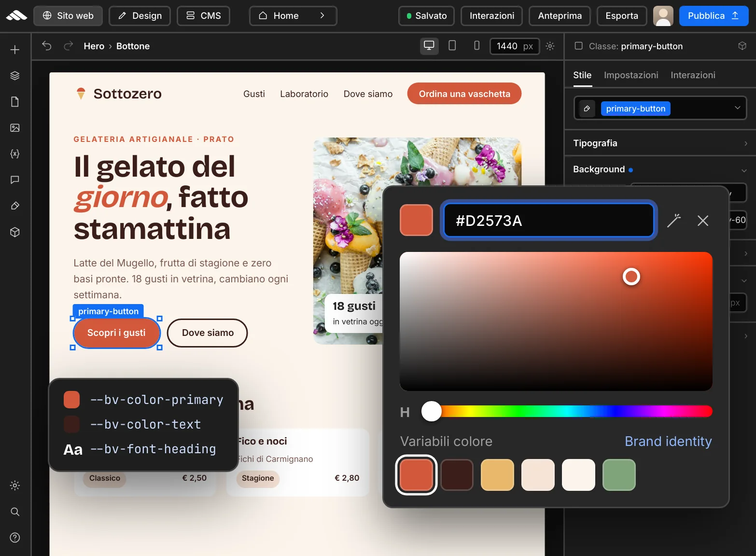The image size is (756, 556).
Task: Close the color picker popup
Action: (x=703, y=221)
